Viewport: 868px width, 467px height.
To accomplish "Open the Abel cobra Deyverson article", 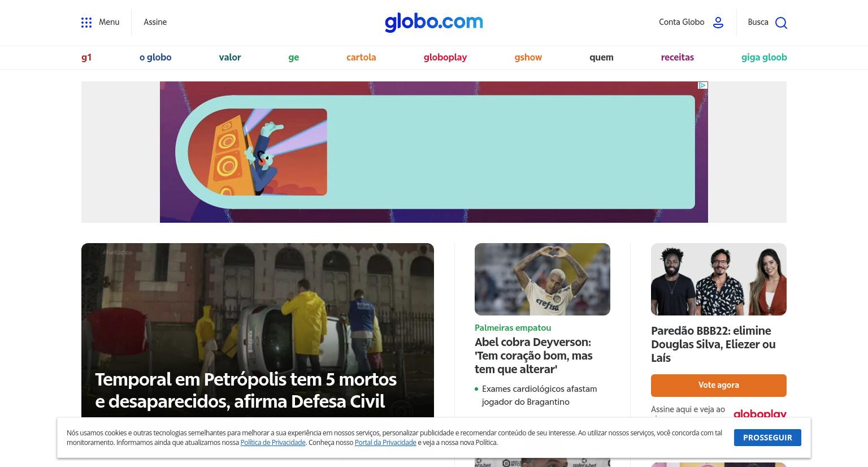I will click(x=533, y=356).
